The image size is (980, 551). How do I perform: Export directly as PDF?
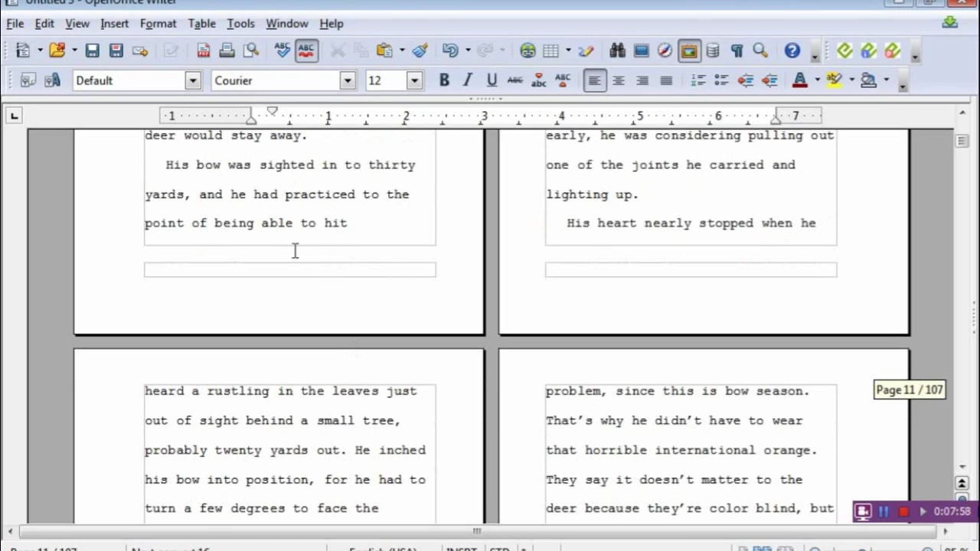(203, 51)
